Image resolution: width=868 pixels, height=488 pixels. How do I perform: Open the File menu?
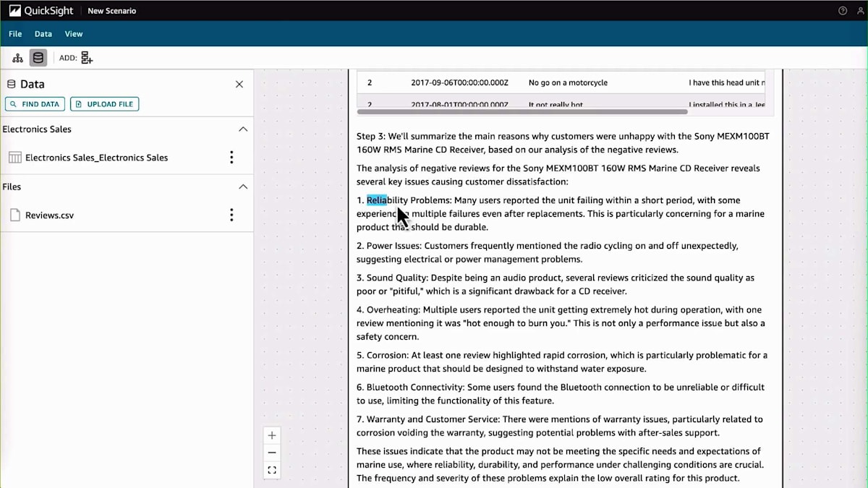[x=15, y=34]
